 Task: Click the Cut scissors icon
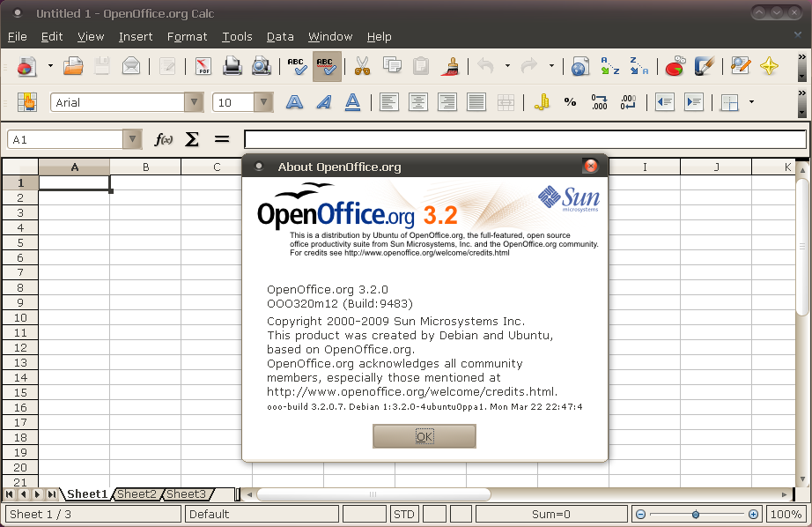(x=362, y=66)
